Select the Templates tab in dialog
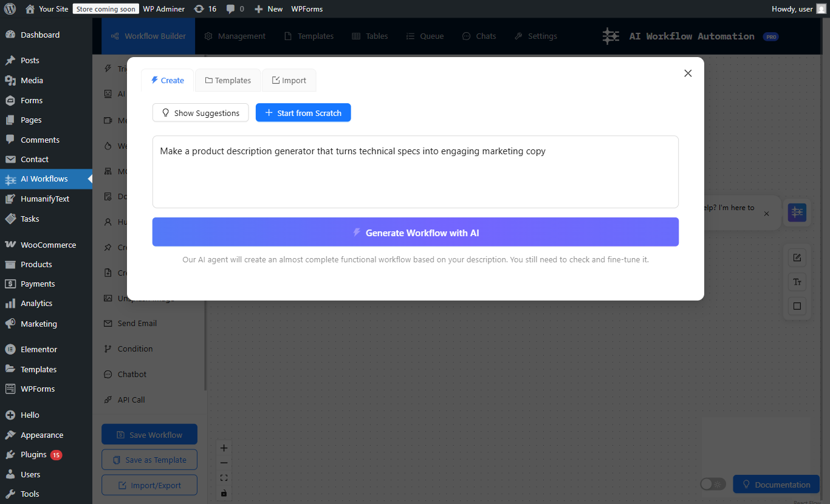The height and width of the screenshot is (504, 830). pyautogui.click(x=228, y=80)
